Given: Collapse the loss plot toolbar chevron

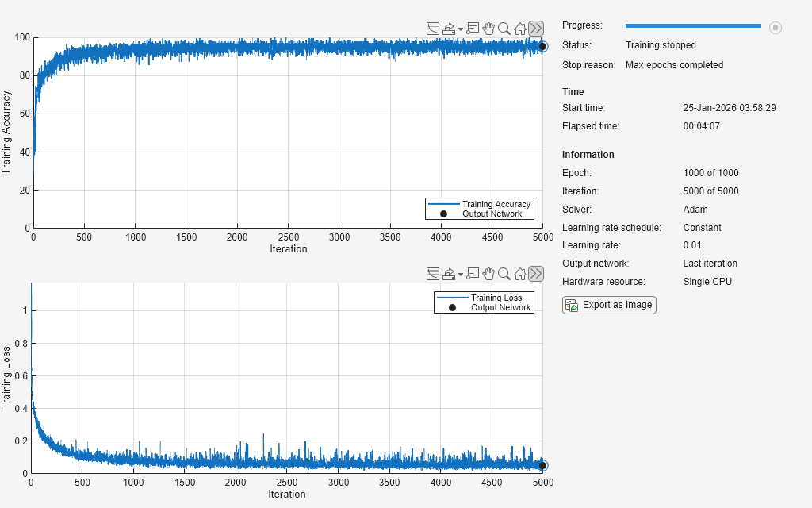Looking at the screenshot, I should coord(536,274).
